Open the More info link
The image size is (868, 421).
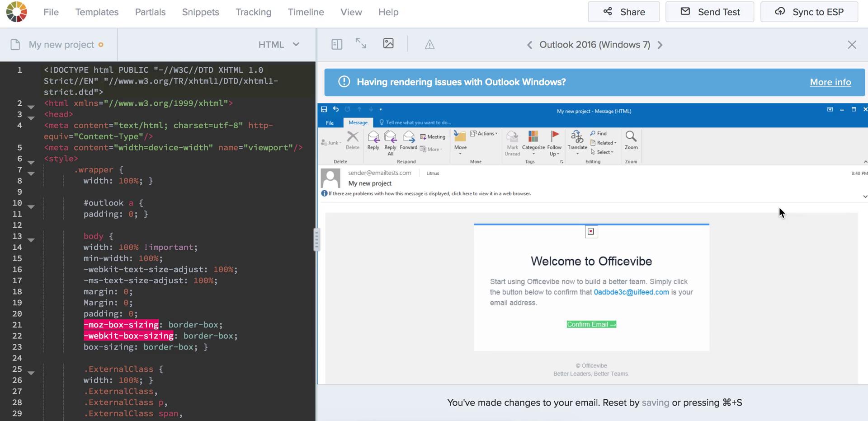[x=830, y=82]
